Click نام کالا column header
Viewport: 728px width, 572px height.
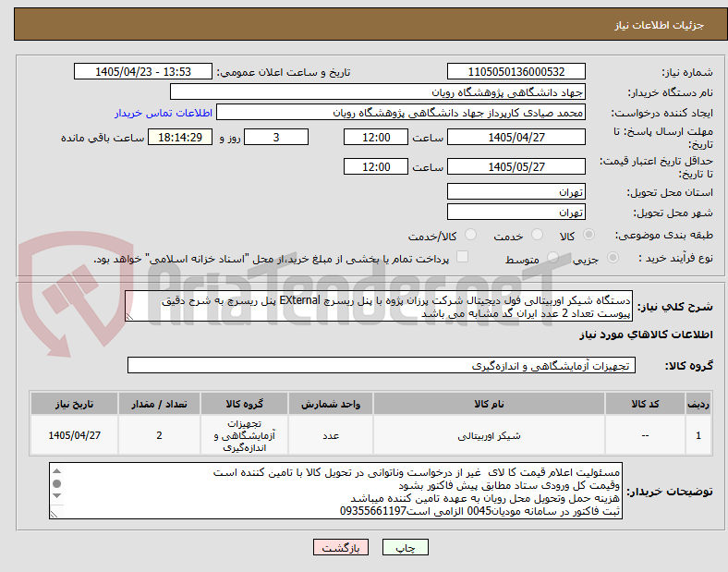489,404
